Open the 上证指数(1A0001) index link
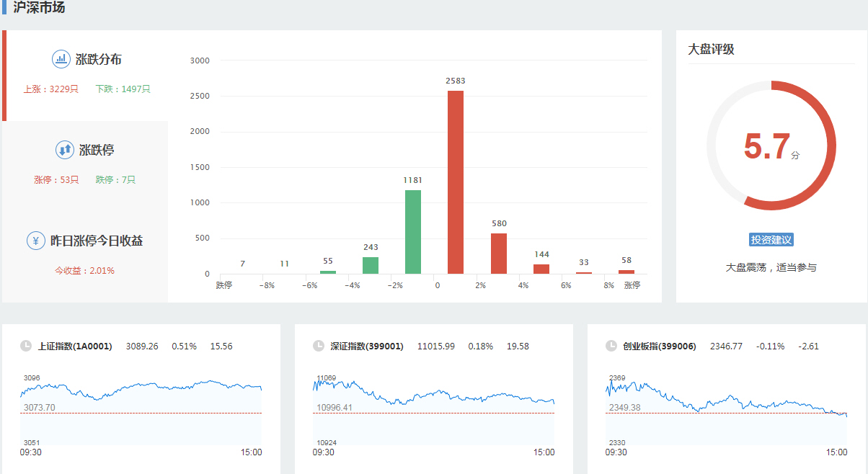 pos(75,346)
